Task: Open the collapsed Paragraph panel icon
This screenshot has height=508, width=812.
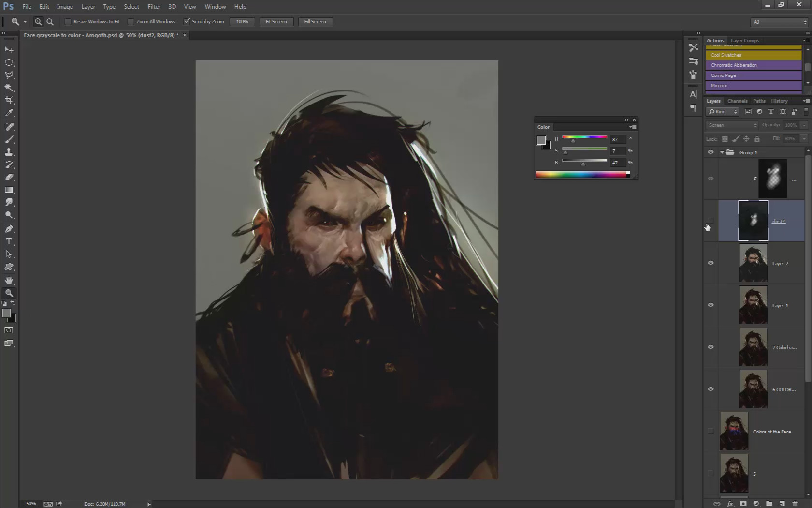Action: pyautogui.click(x=693, y=107)
